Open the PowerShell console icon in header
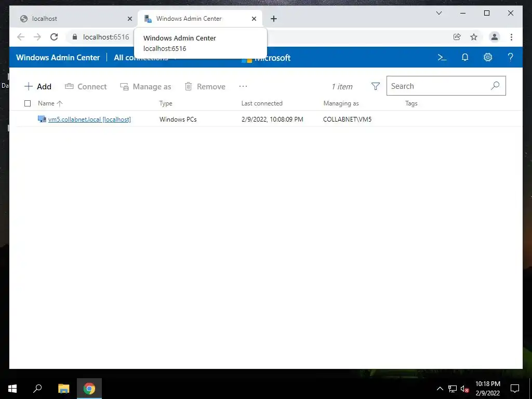The height and width of the screenshot is (399, 532). (x=442, y=57)
